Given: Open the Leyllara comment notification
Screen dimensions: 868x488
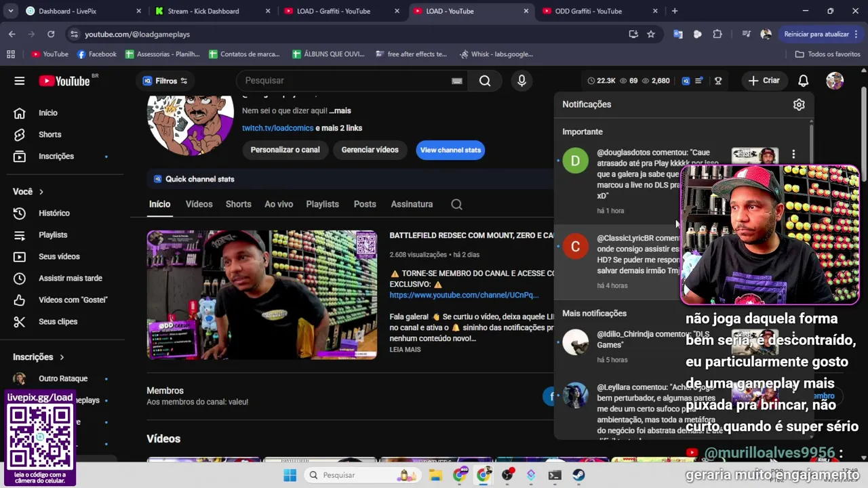Looking at the screenshot, I should click(x=637, y=409).
